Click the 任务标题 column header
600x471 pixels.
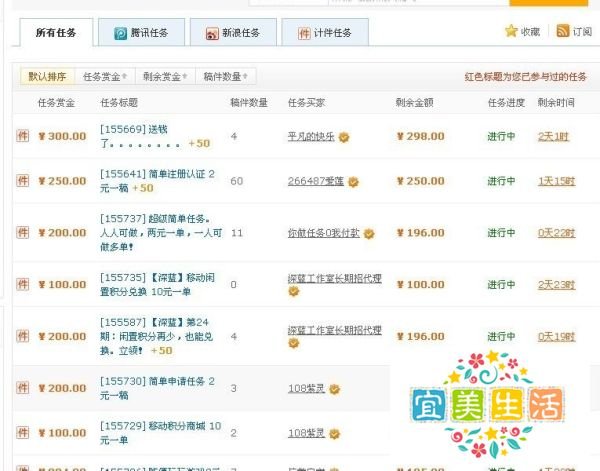[x=119, y=103]
